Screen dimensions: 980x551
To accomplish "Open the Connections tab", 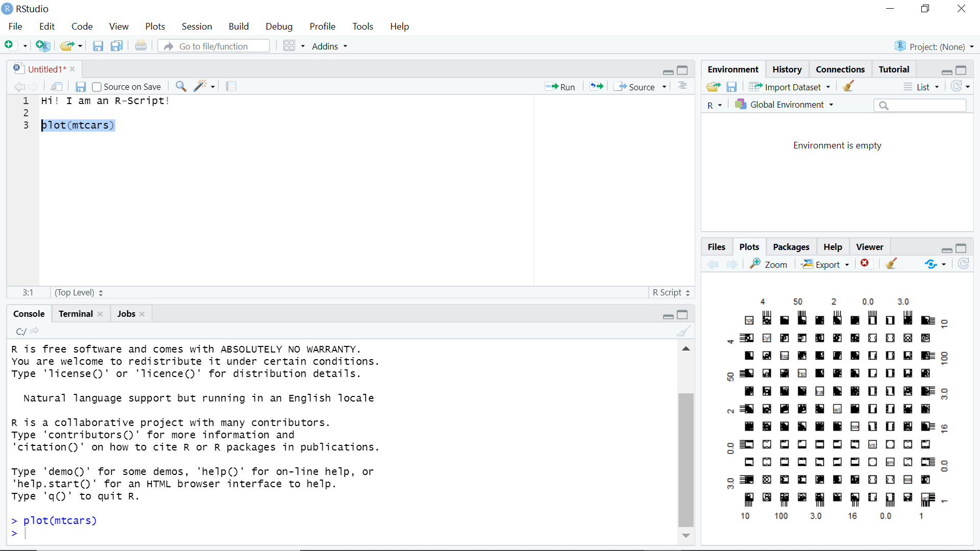I will click(x=840, y=69).
